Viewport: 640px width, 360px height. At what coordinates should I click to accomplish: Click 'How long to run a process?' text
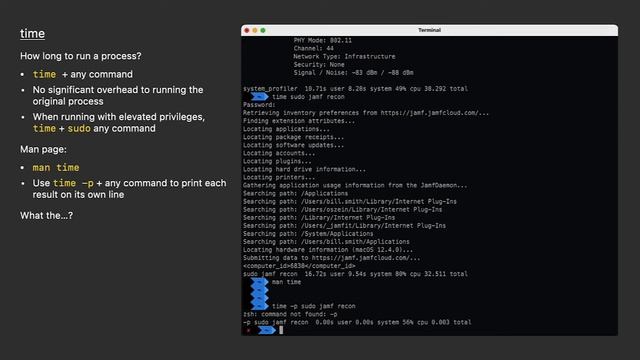(81, 56)
